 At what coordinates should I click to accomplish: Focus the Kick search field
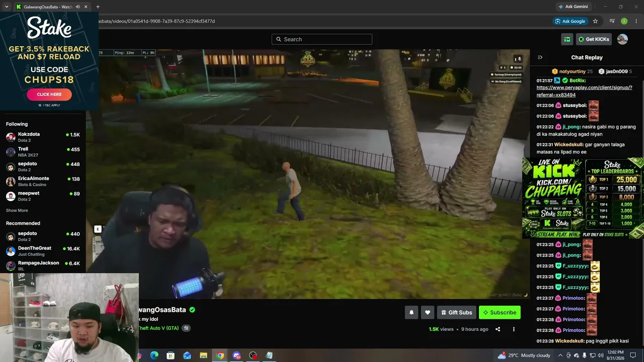coord(322,39)
